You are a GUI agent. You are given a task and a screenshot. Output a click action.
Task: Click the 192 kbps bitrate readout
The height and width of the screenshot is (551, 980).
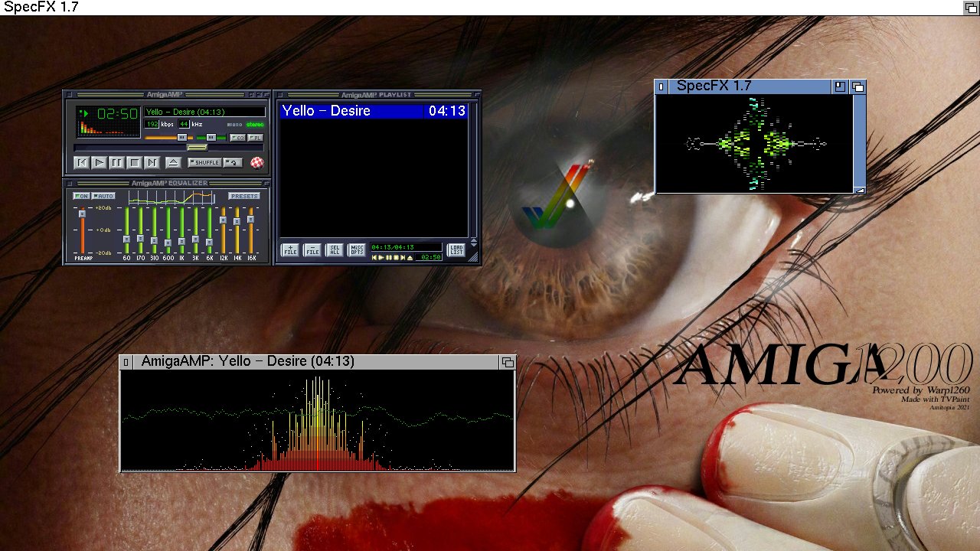(152, 124)
